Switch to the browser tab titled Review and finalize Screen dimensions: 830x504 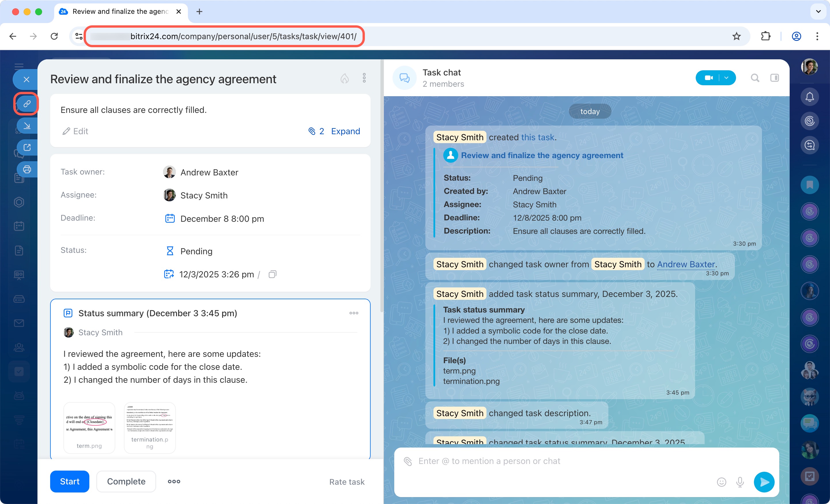120,12
